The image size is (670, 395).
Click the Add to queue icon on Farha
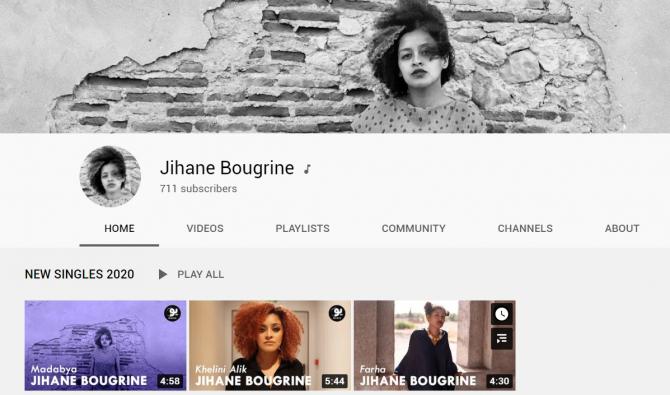[502, 339]
